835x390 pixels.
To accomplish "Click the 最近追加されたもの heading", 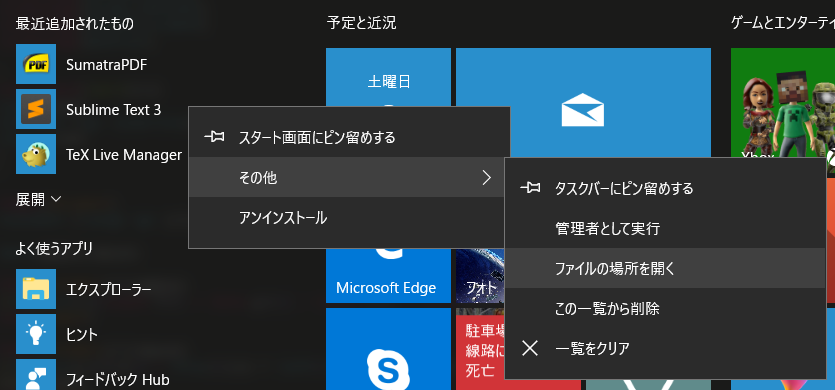I will 75,23.
